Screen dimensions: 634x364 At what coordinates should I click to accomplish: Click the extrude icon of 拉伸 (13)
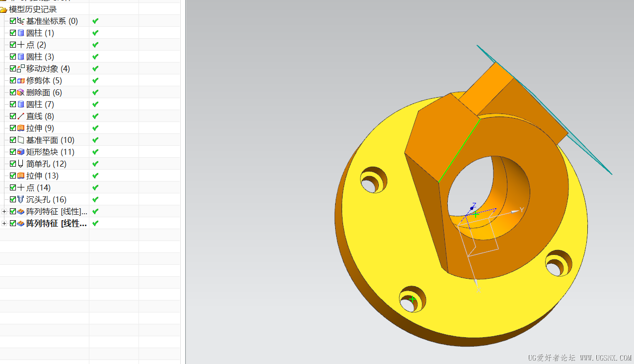(x=21, y=176)
